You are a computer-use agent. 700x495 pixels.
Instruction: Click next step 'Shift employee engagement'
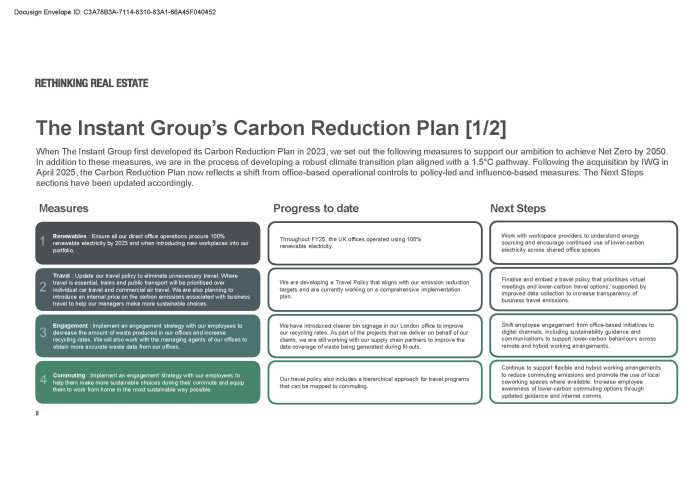[x=583, y=336]
